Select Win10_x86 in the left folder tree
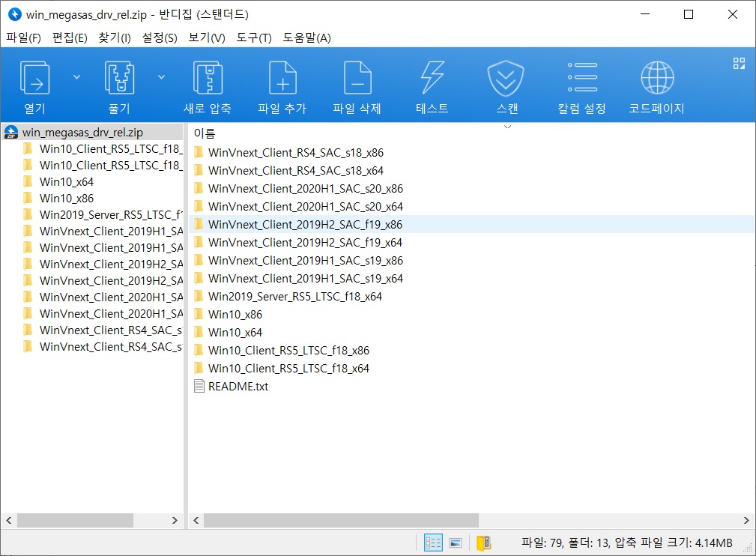The image size is (756, 556). coord(67,198)
